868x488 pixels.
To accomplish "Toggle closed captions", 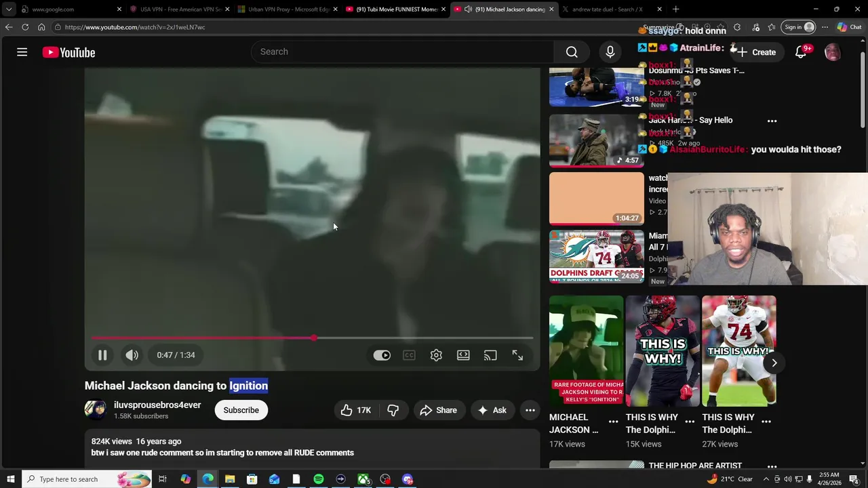I will (409, 355).
